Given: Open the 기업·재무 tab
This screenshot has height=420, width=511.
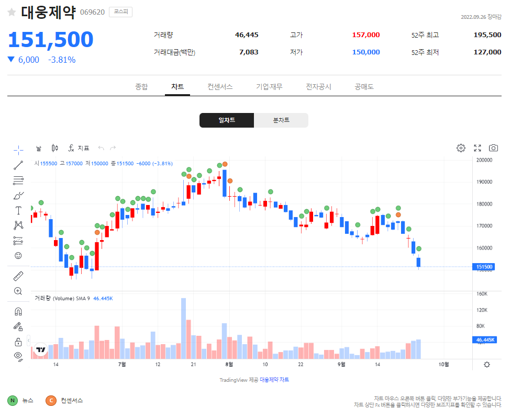Looking at the screenshot, I should point(269,87).
